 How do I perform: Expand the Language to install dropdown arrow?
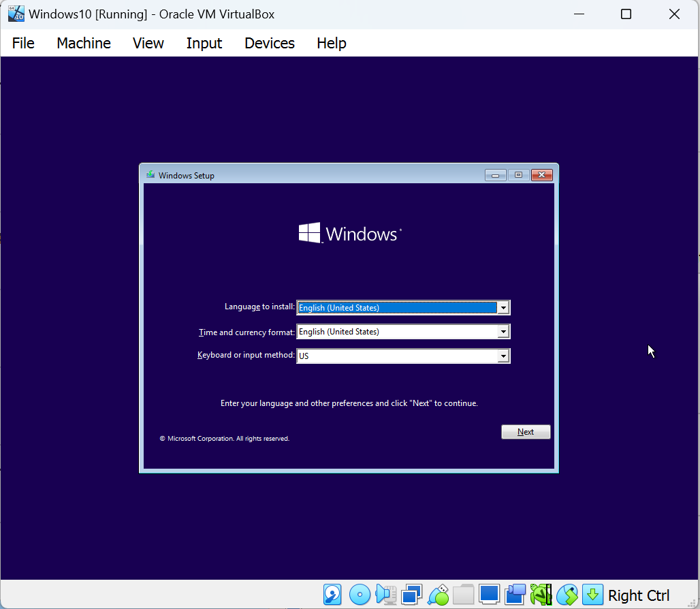503,308
